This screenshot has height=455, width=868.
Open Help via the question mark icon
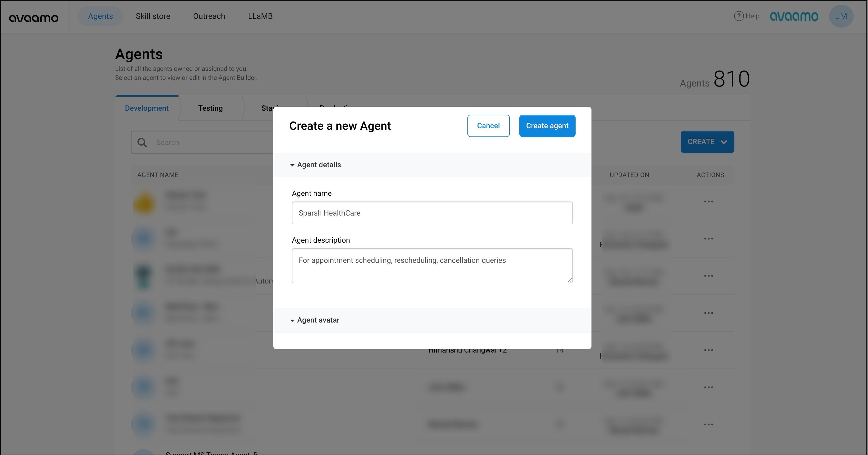pos(738,16)
